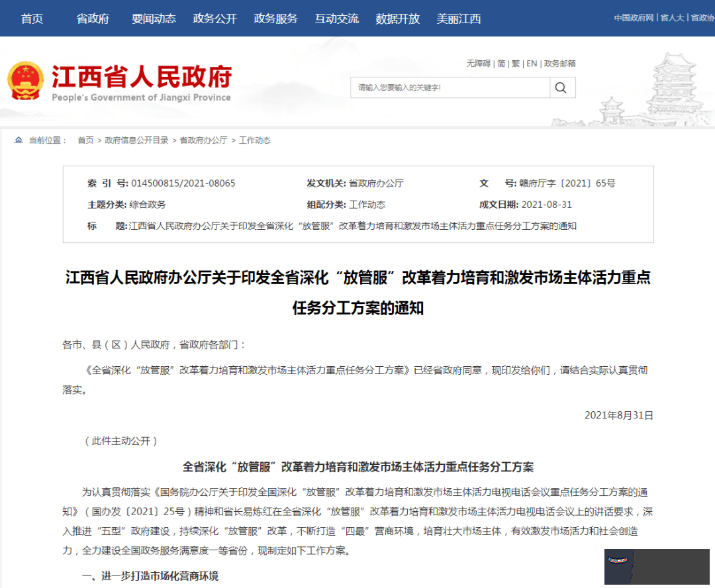Click the 2021年8月31日 date line
The image size is (715, 588).
click(x=619, y=415)
